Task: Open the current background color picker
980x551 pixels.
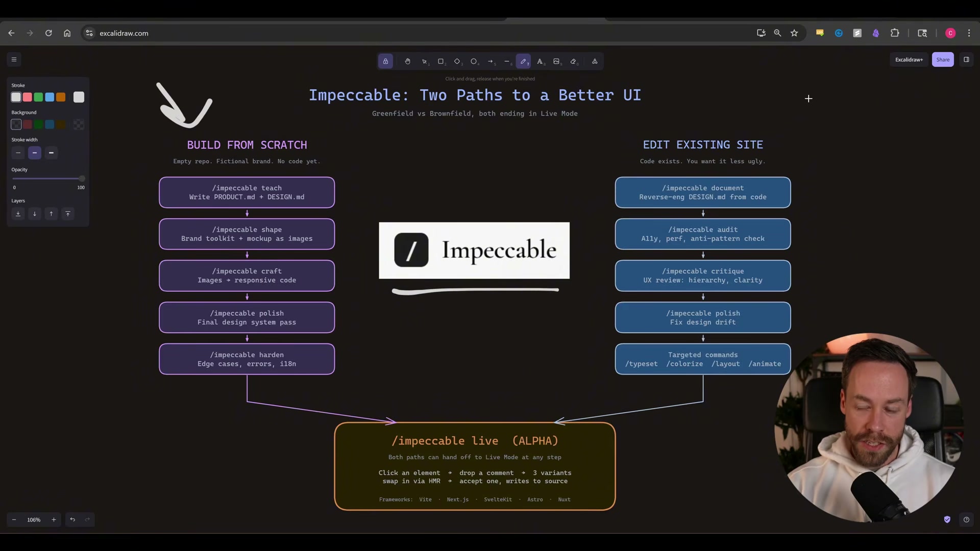Action: pos(79,124)
